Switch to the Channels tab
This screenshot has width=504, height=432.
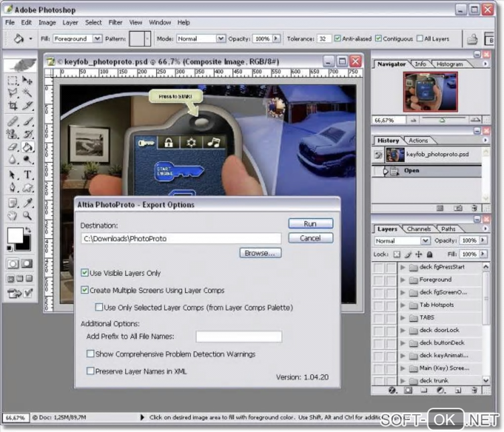pyautogui.click(x=419, y=229)
